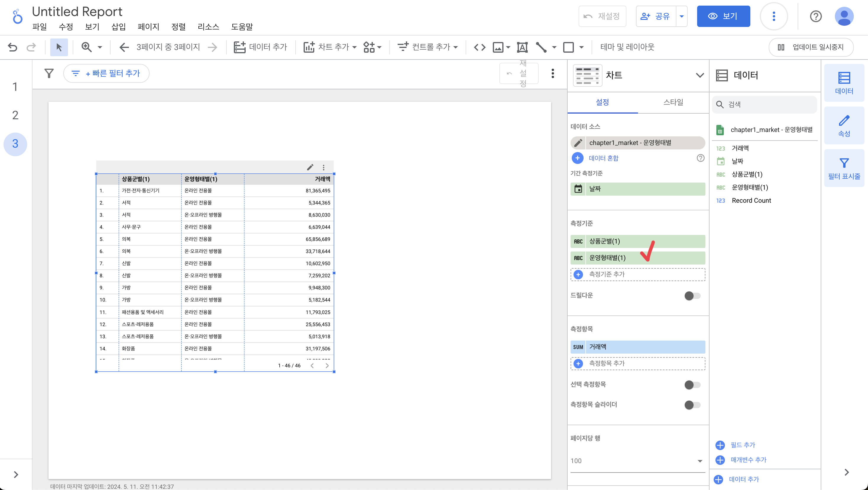Open the 속성 properties side panel
This screenshot has height=490, width=868.
click(844, 126)
